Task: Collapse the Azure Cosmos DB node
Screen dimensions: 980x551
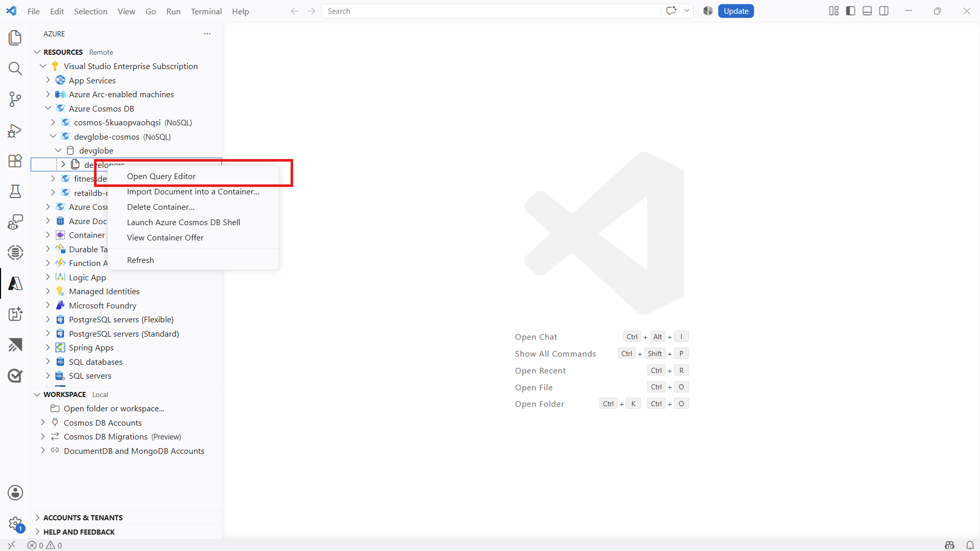Action: tap(48, 108)
